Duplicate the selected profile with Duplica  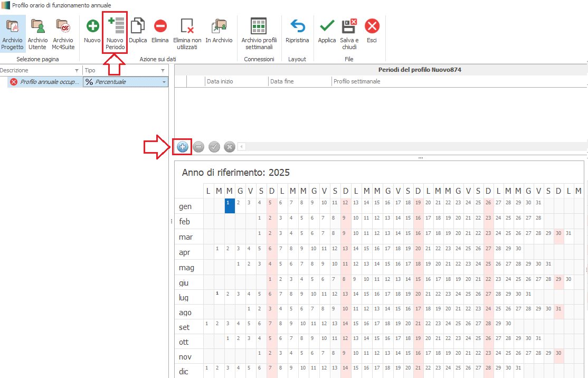pos(138,26)
